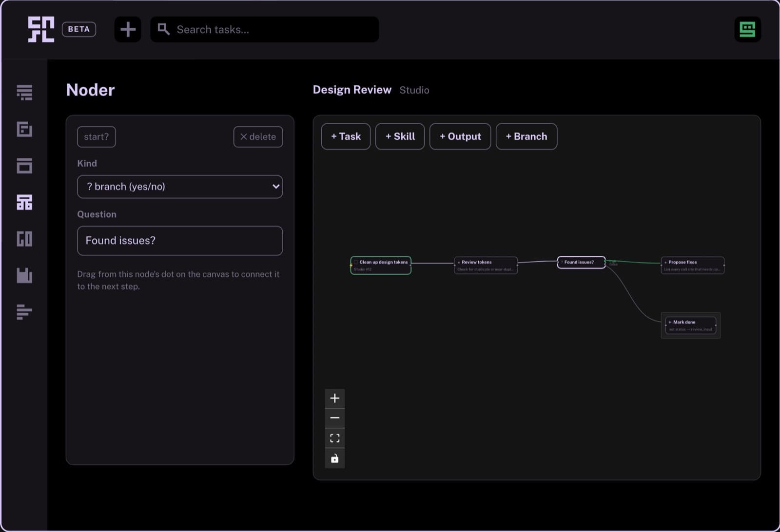Click the Noder heading
Screen dimensions: 780x532
pyautogui.click(x=90, y=90)
